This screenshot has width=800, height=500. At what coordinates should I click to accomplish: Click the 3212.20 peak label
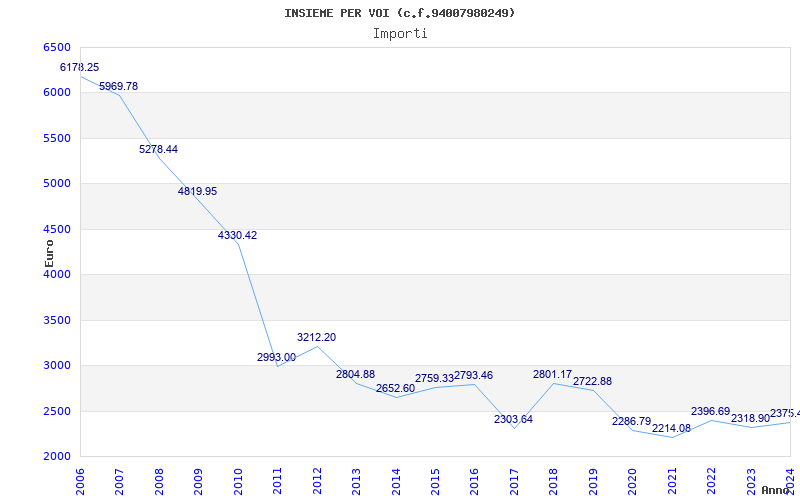(x=316, y=338)
